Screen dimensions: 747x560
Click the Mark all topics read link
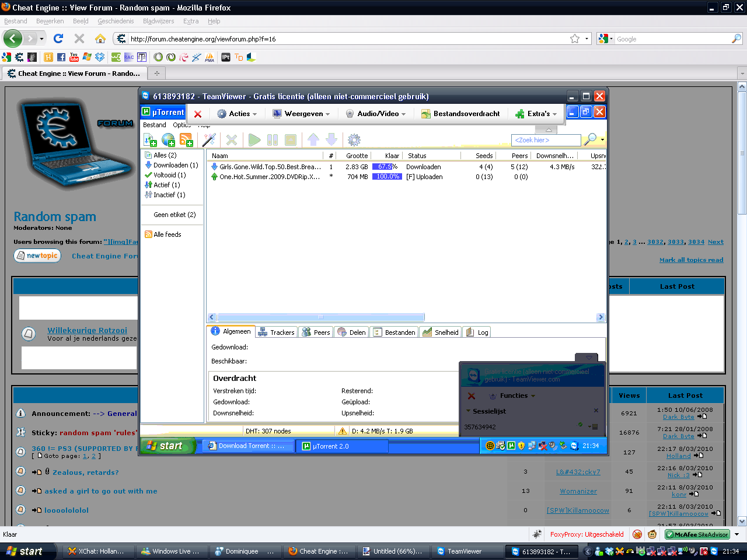[x=691, y=260]
